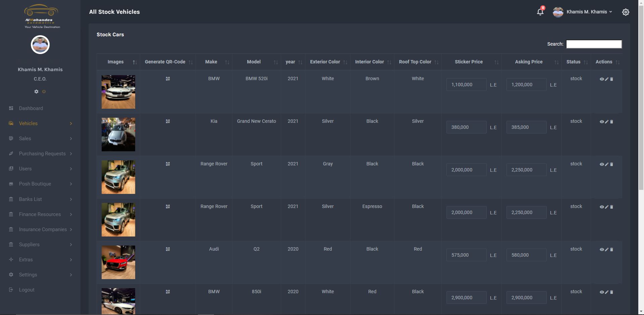View details of Audi Q2
Image resolution: width=644 pixels, height=315 pixels.
click(602, 250)
